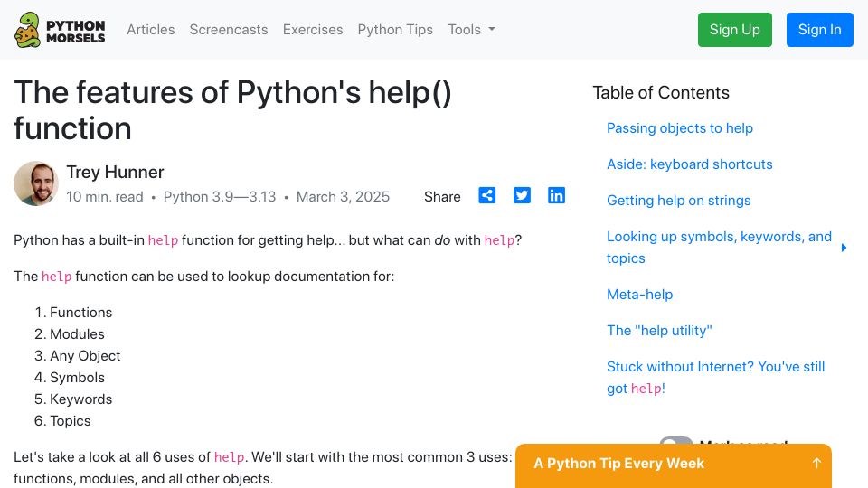Open the Python Morsels logo homepage
Screen dimensions: 868x488
pyautogui.click(x=60, y=30)
